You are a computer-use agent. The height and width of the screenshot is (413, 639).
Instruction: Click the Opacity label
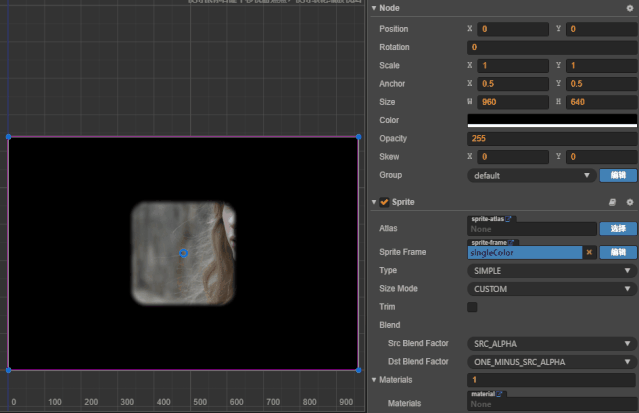[x=393, y=139]
